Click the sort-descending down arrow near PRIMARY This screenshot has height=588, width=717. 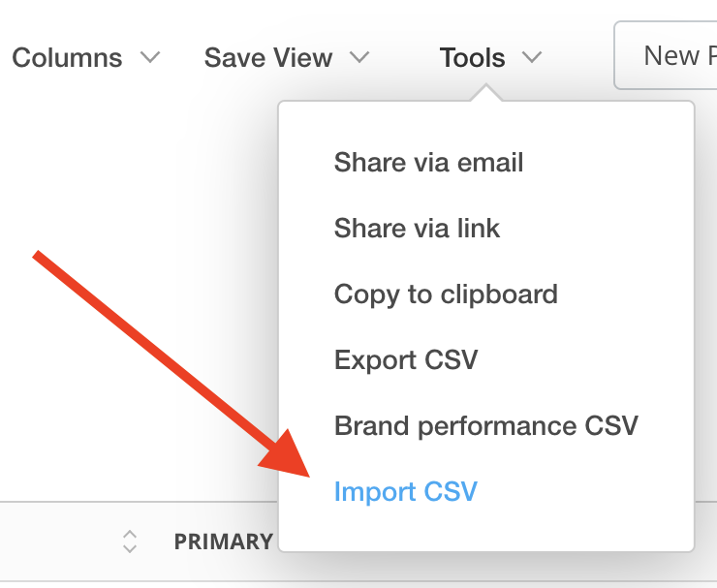[x=130, y=548]
